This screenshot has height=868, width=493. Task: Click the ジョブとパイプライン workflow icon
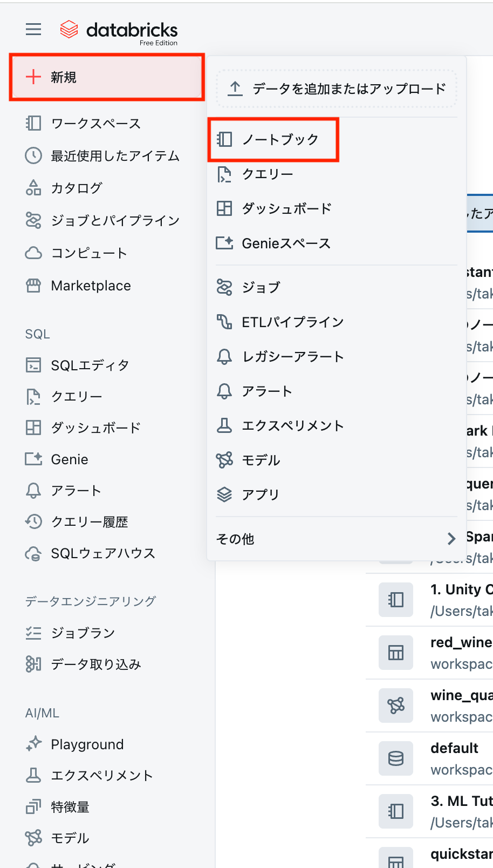[33, 220]
